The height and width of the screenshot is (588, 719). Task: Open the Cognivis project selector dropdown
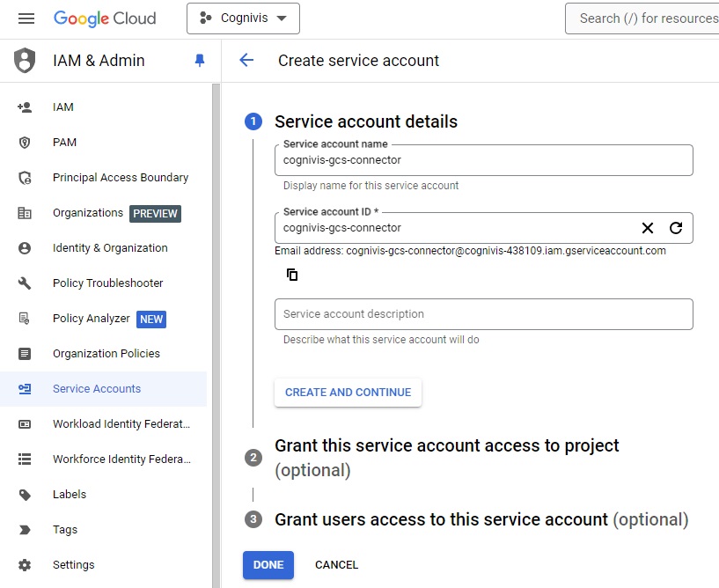coord(243,18)
